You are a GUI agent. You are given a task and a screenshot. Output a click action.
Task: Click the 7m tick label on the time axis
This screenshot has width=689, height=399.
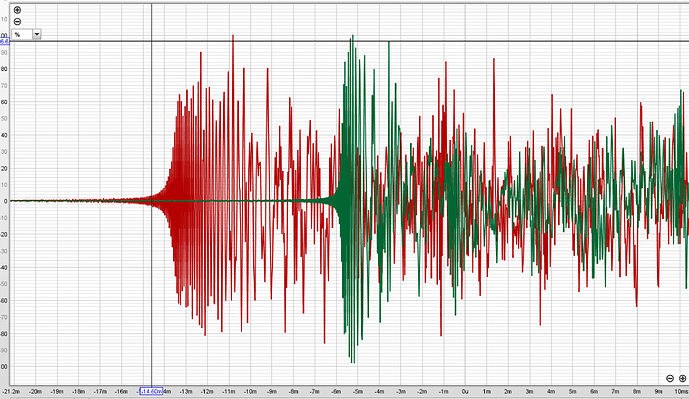coord(616,392)
